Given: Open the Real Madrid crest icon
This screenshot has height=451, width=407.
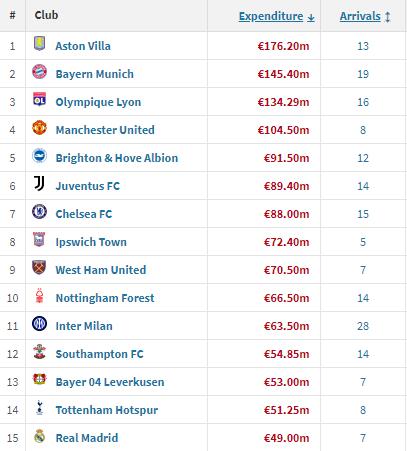Looking at the screenshot, I should point(39,436).
